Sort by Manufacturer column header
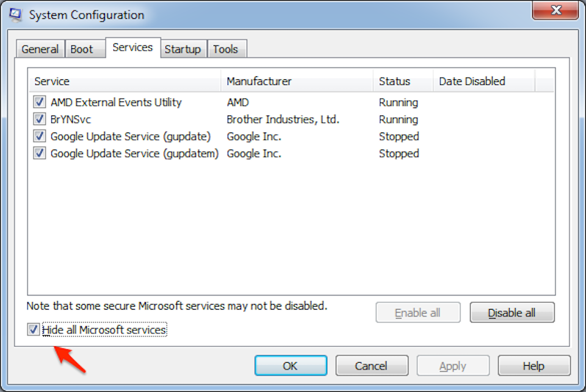Screen dimensions: 586x392 [x=297, y=81]
